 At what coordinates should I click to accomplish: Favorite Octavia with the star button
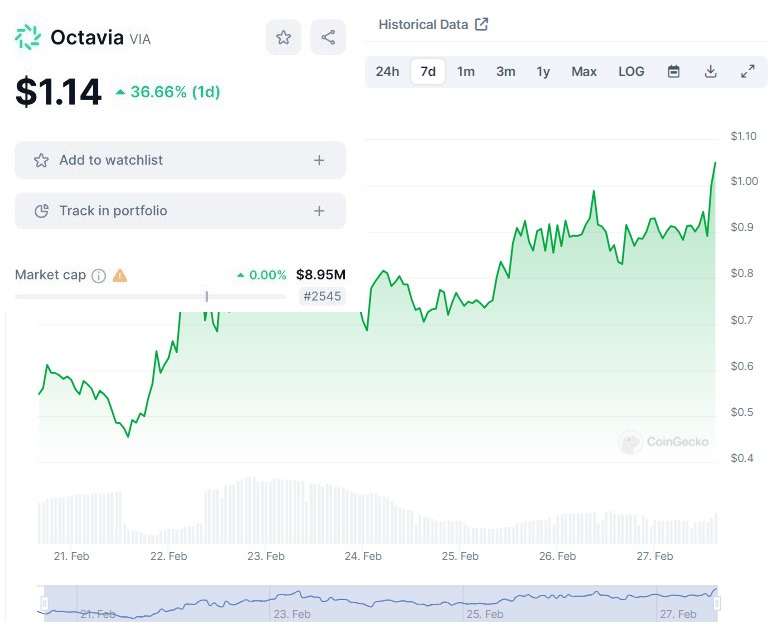click(x=284, y=37)
